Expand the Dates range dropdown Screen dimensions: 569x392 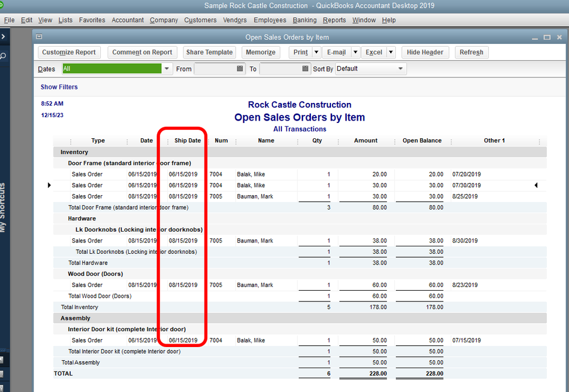(166, 68)
